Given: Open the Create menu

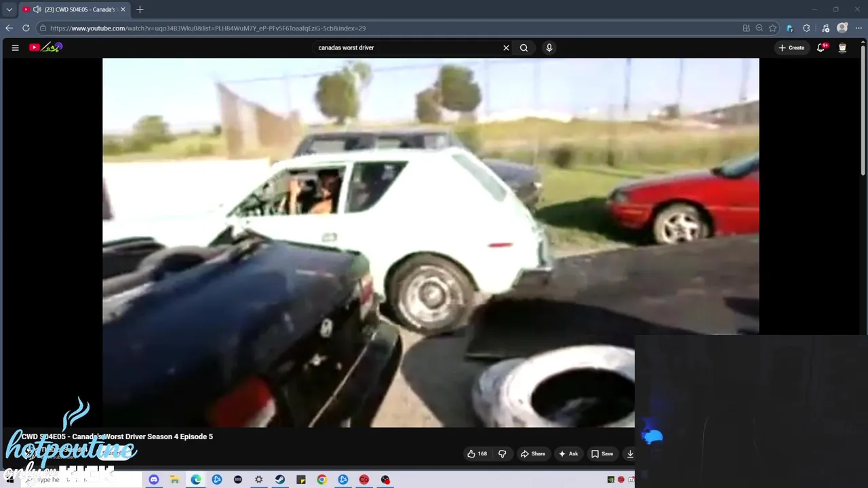Looking at the screenshot, I should pos(791,47).
